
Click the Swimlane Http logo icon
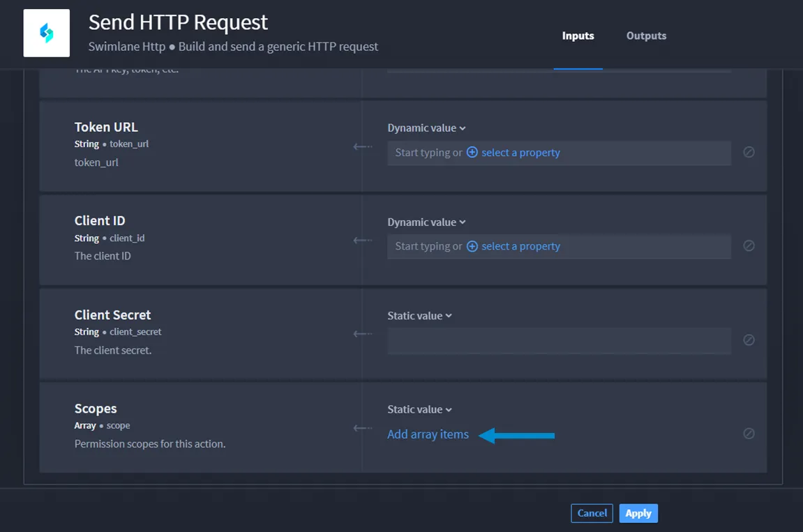coord(47,33)
